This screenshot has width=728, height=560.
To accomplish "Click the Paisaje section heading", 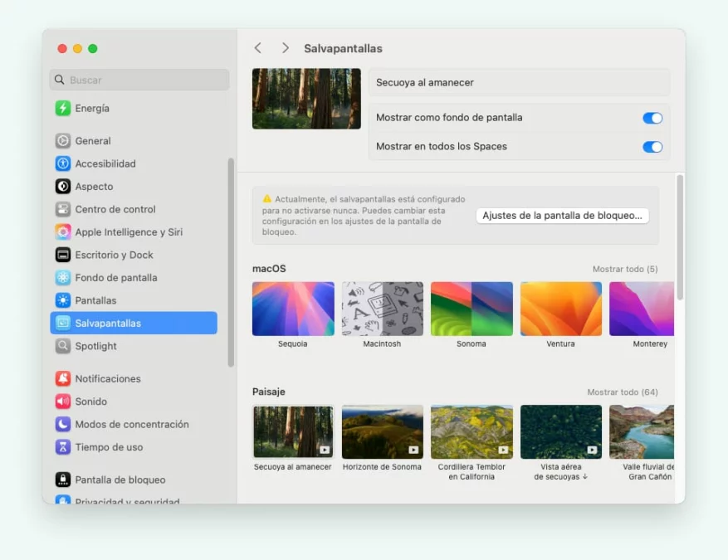I will click(269, 392).
